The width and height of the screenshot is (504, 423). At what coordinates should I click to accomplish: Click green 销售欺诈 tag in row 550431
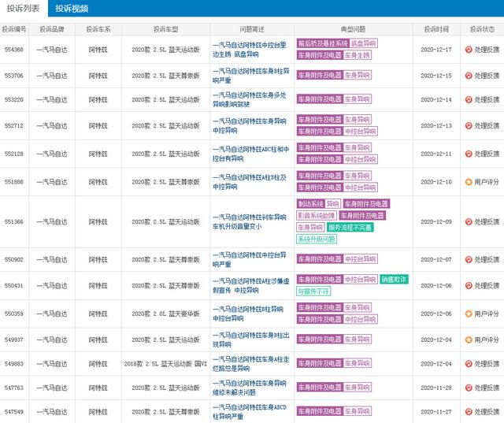(394, 280)
